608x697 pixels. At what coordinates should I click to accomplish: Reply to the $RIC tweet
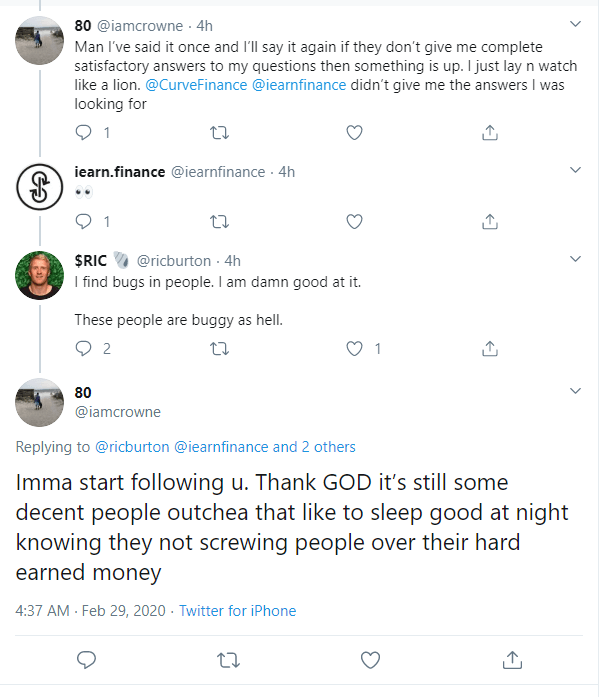click(84, 348)
